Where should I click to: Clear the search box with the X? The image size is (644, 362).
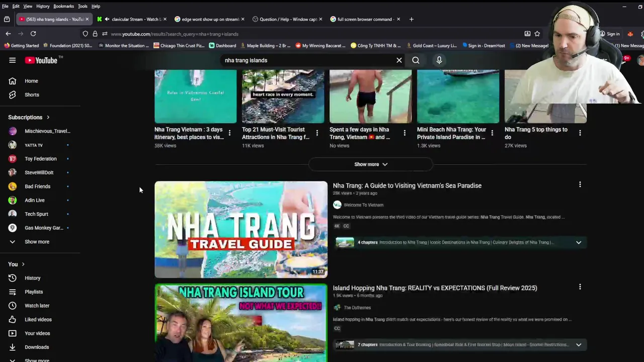pos(399,60)
